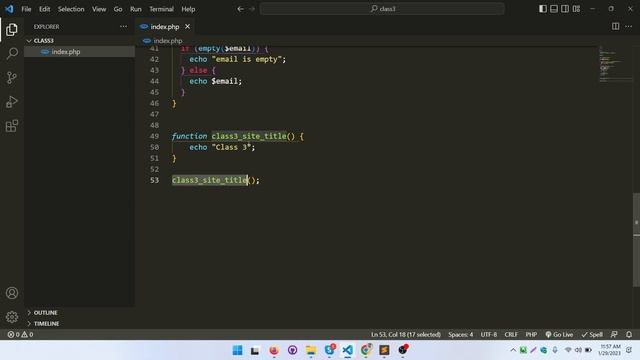Screen dimensions: 640x360
Task: Collapse the CLASS3 folder section
Action: point(80,41)
